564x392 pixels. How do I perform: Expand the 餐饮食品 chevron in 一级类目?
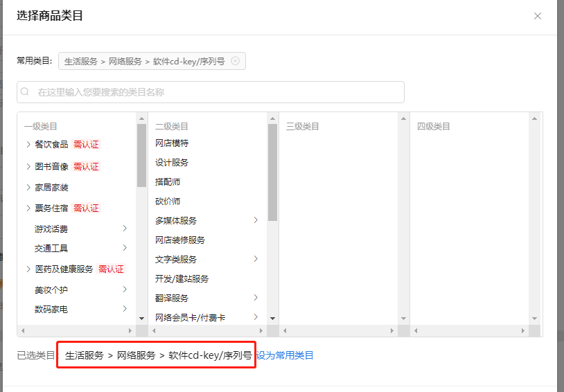click(x=28, y=145)
